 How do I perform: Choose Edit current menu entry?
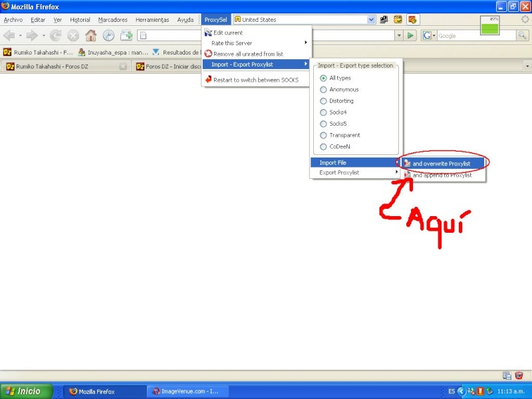point(256,33)
